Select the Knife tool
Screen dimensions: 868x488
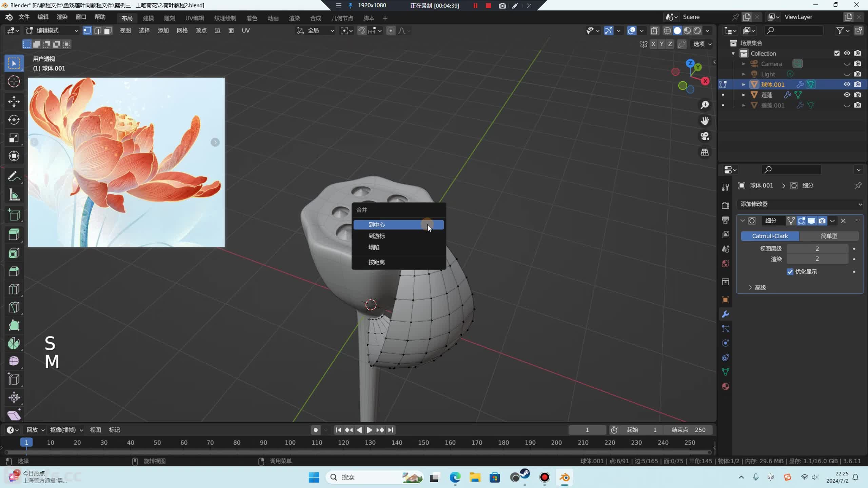(14, 307)
